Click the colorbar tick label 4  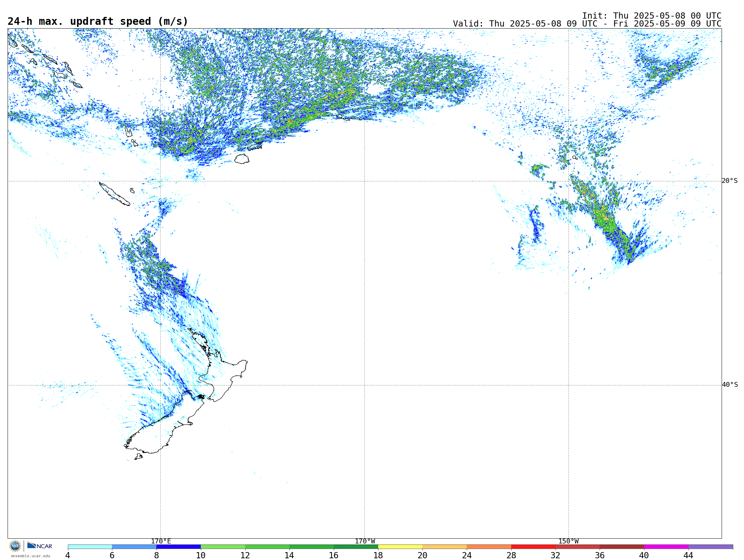pos(68,556)
